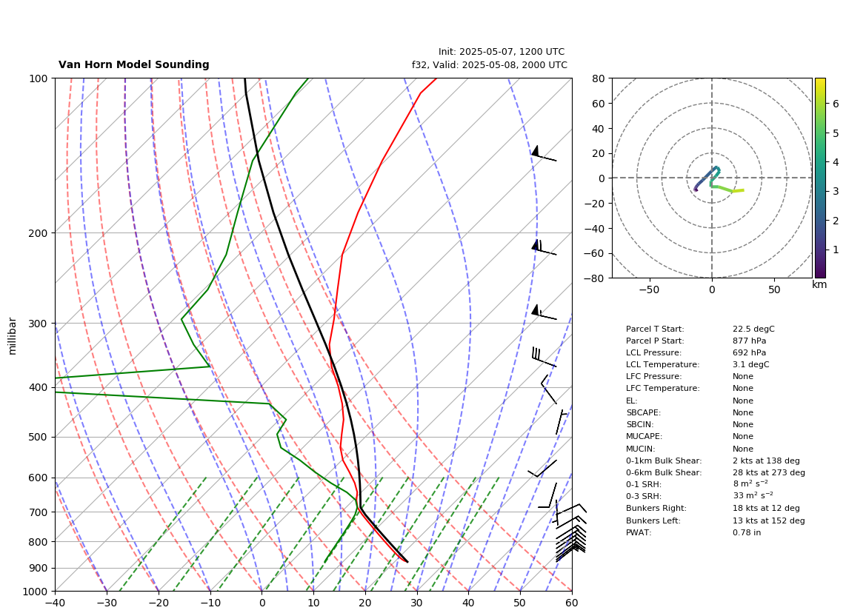Select the "None" value beside LFC Temperature
Image resolution: width=846 pixels, height=616 pixels.
coord(743,389)
